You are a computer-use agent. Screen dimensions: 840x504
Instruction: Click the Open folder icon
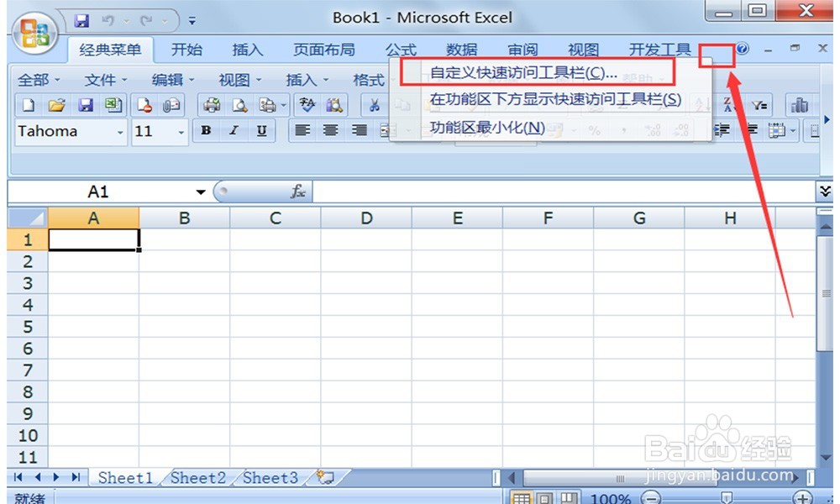tap(57, 105)
